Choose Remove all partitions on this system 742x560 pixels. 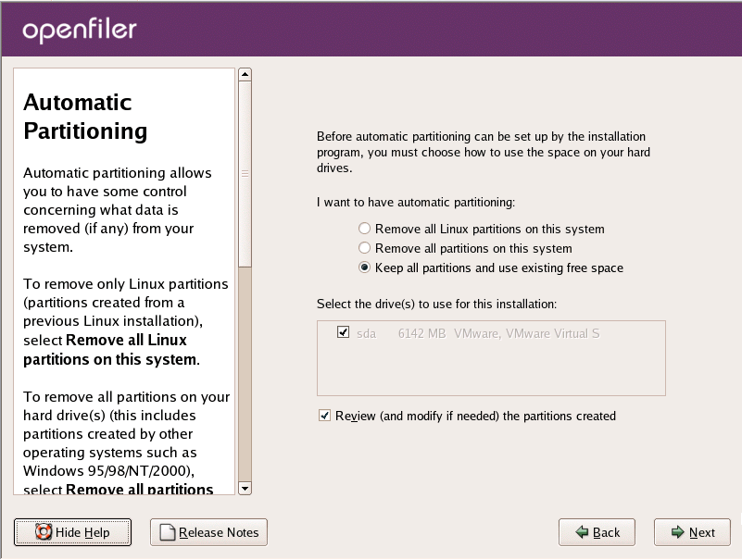(x=365, y=248)
